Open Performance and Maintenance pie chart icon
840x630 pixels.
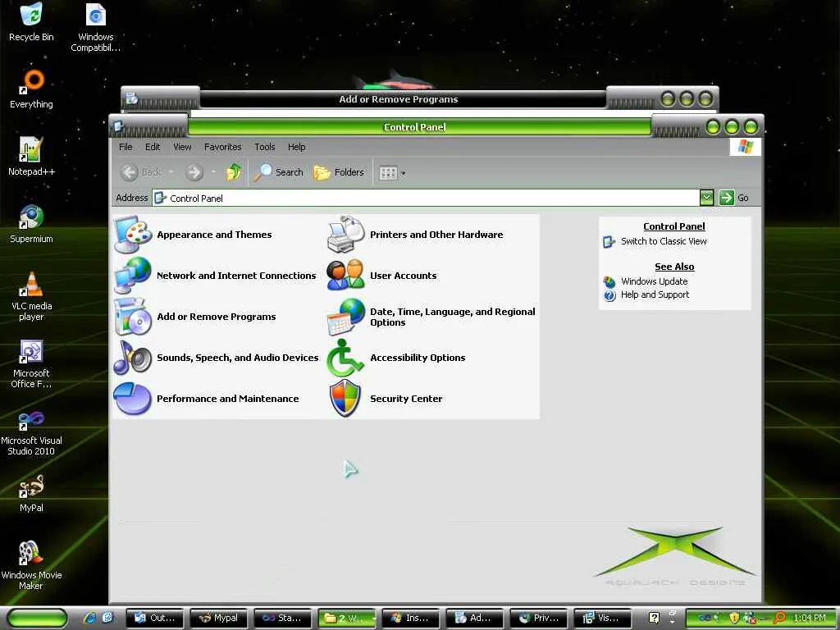coord(133,399)
